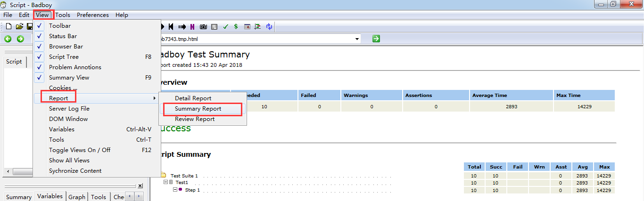Select Summary Report from Report submenu
The height and width of the screenshot is (201, 644).
198,109
